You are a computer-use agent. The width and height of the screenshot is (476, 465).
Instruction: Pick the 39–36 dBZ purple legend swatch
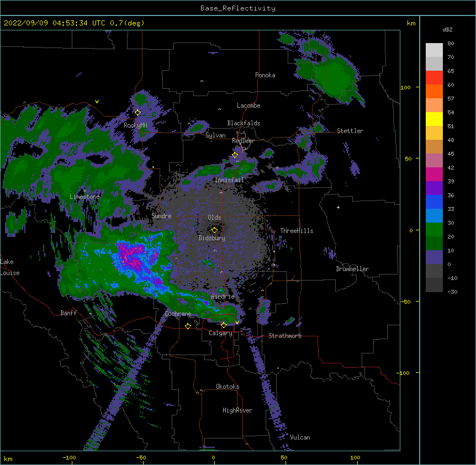(434, 188)
